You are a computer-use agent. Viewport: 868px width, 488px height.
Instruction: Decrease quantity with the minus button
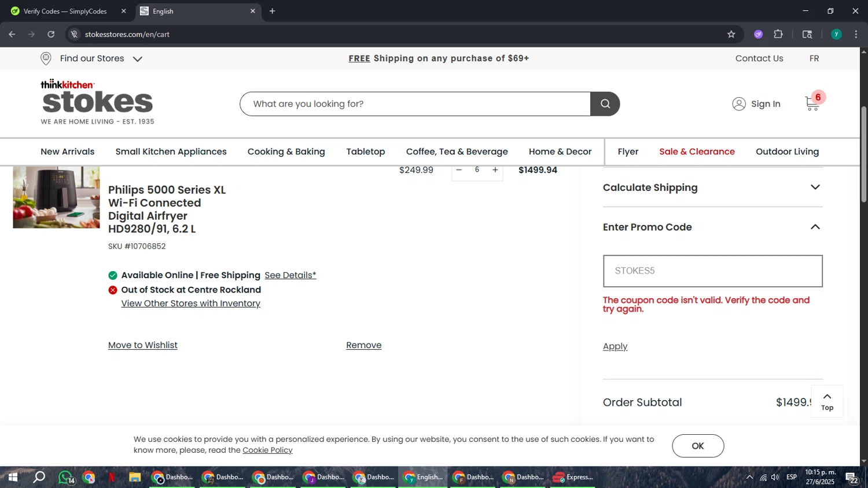pyautogui.click(x=459, y=170)
